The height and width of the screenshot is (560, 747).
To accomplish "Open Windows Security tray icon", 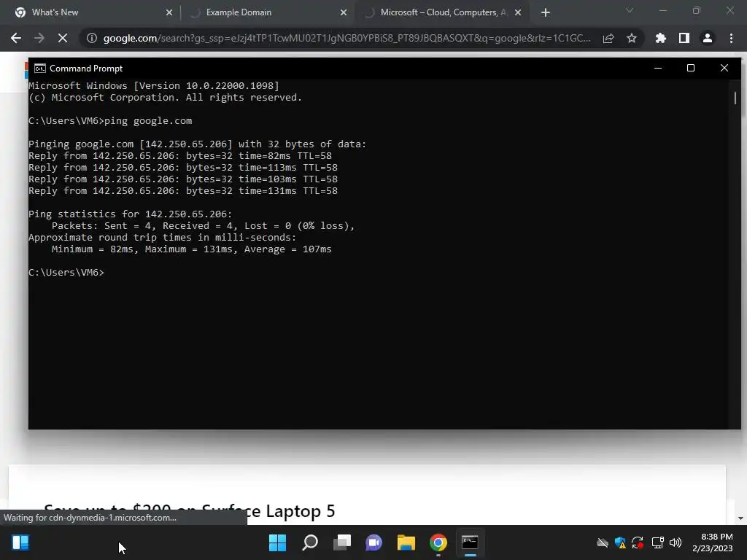I will [620, 542].
